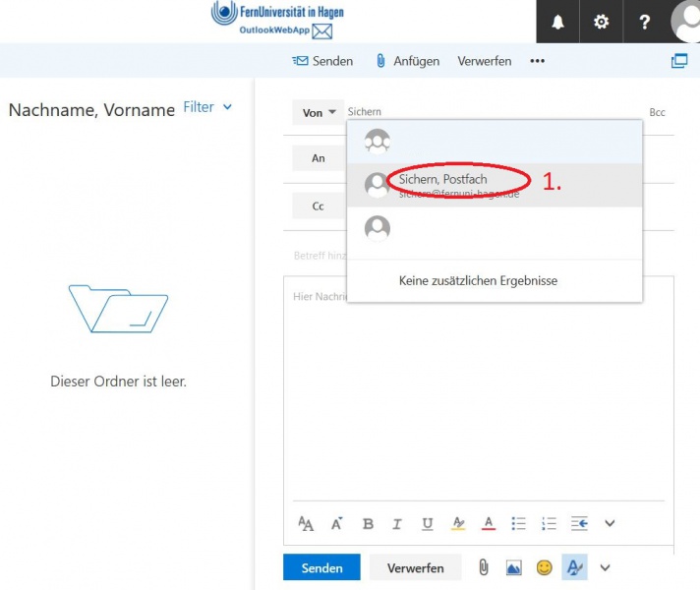
Task: Toggle underline formatting
Action: pyautogui.click(x=428, y=523)
